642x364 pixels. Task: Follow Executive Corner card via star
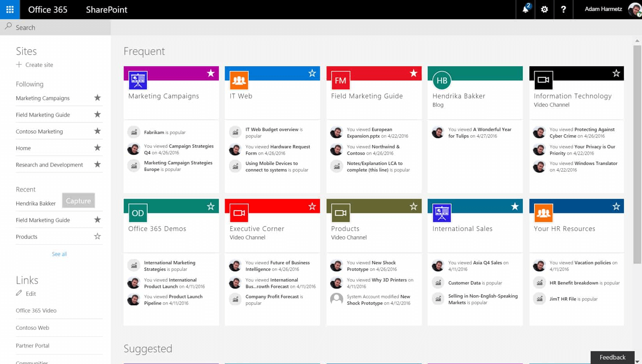click(312, 206)
